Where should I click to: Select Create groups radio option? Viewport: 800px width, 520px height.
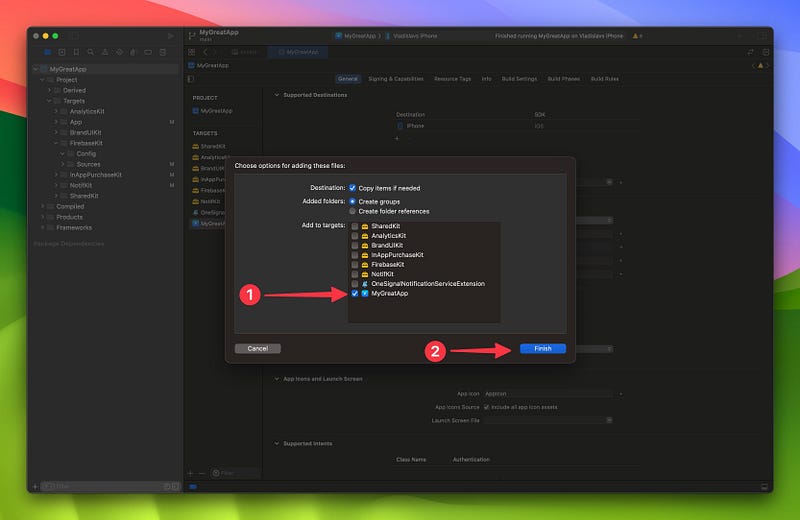353,202
